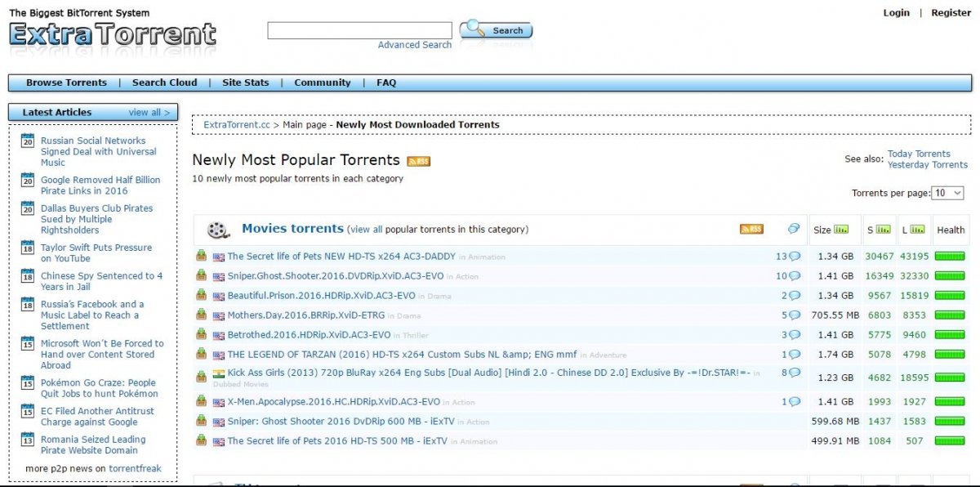The width and height of the screenshot is (980, 487).
Task: Download icon for Beautiful.Prison.2016.HDRip
Action: 201,295
